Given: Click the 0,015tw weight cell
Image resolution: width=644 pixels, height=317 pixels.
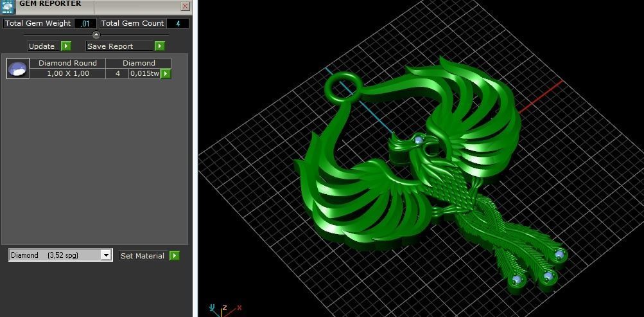Looking at the screenshot, I should [x=144, y=73].
